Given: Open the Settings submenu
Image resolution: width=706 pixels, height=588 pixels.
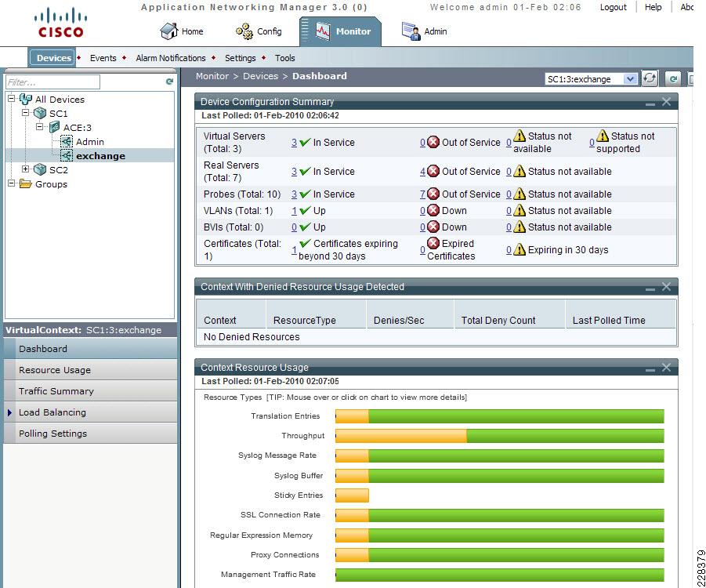Looking at the screenshot, I should [x=240, y=58].
